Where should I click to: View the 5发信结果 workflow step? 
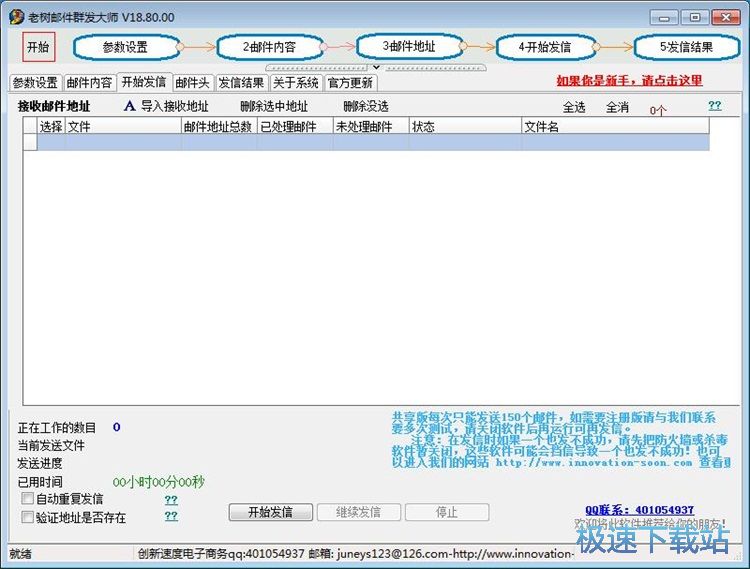(x=687, y=47)
